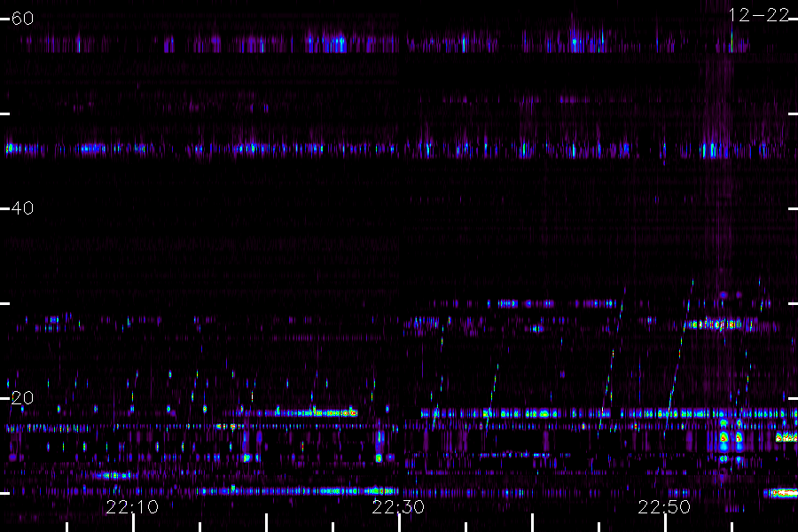Click the 40 frequency axis label

click(22, 208)
